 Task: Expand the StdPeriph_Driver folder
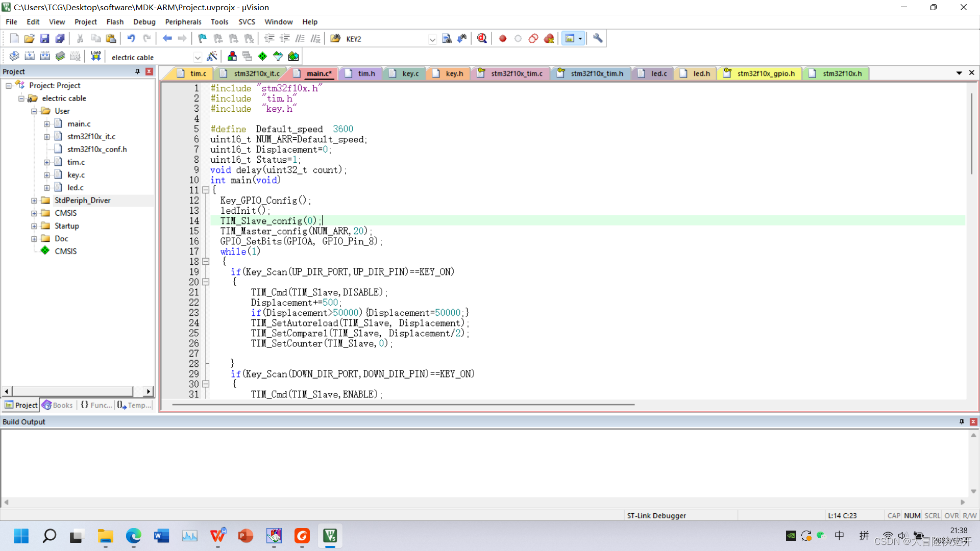34,201
